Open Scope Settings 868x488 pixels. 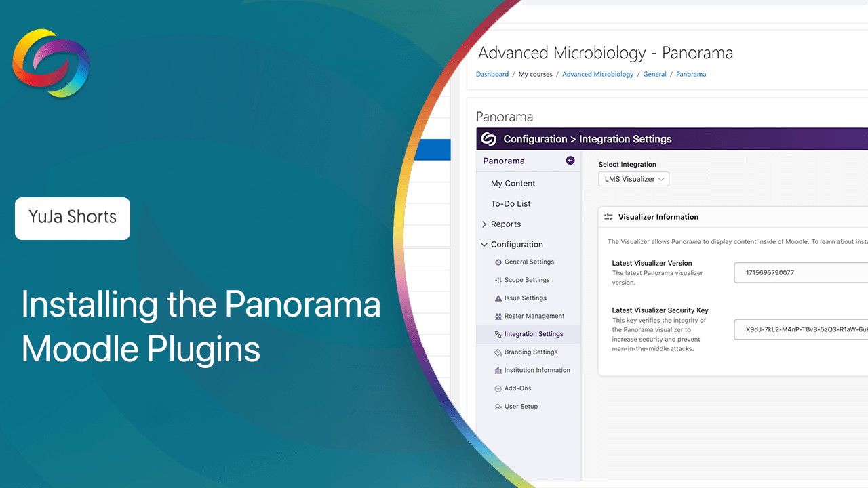[x=527, y=280]
